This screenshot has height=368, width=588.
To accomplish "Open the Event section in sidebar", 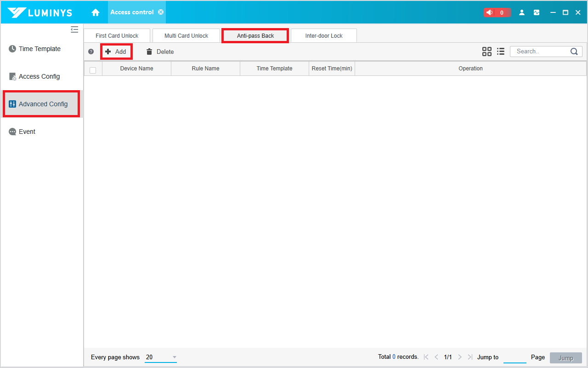I will 27,132.
